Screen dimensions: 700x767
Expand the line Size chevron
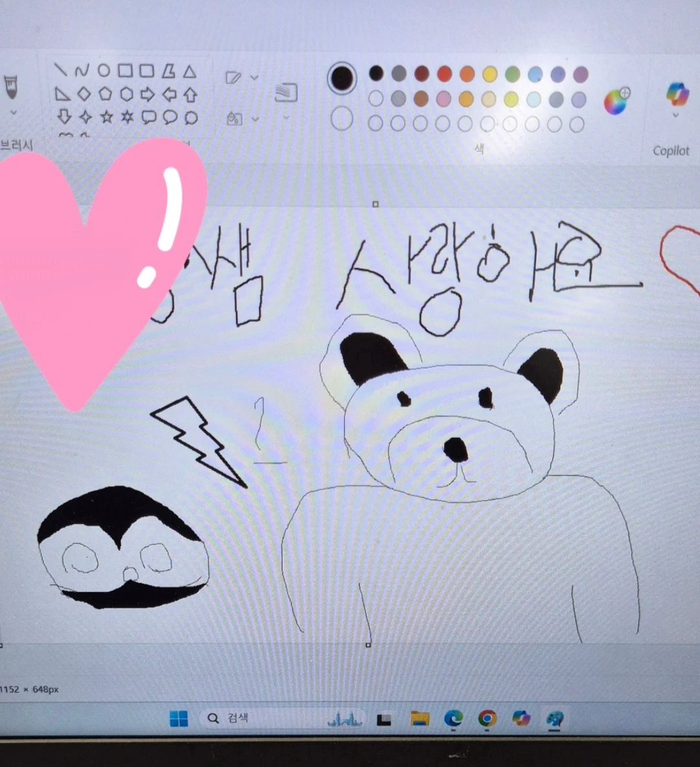(286, 117)
